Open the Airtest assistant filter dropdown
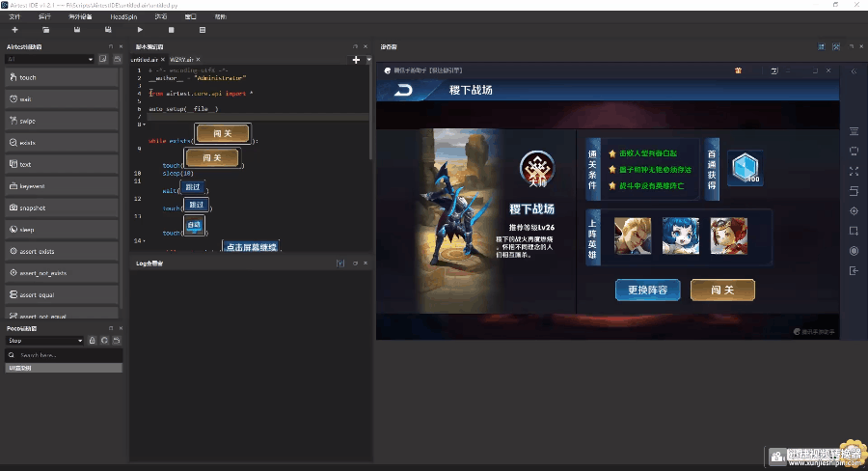The width and height of the screenshot is (868, 471). pyautogui.click(x=50, y=59)
